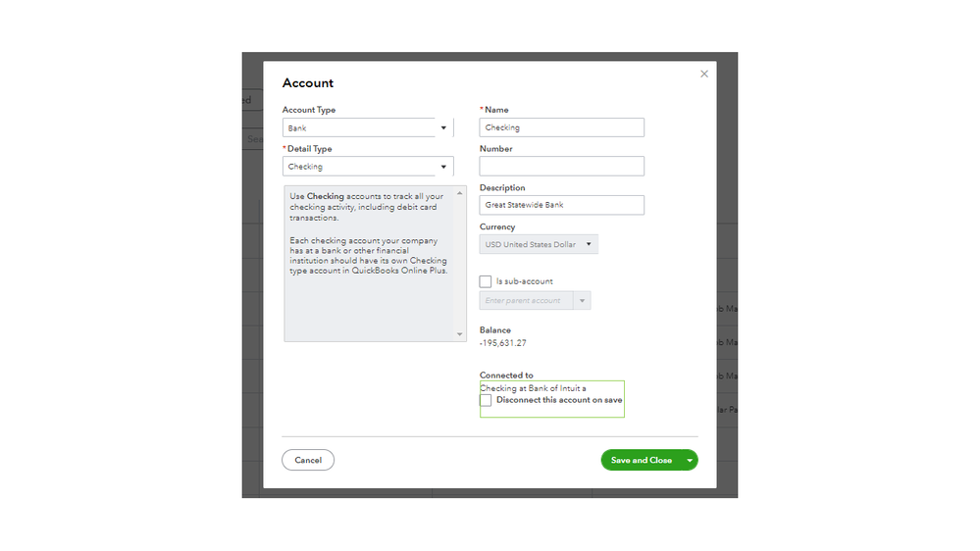Select the Detail Type box showing Checking
980x551 pixels.
click(359, 167)
